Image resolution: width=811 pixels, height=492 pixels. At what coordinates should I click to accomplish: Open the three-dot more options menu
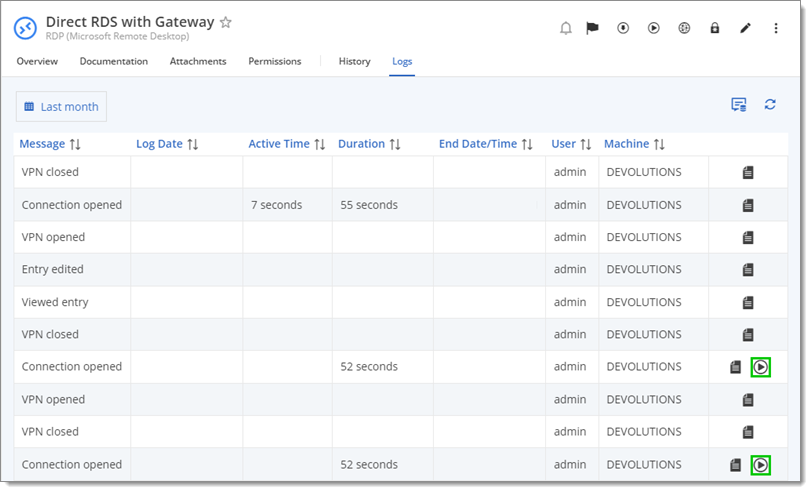(x=776, y=28)
